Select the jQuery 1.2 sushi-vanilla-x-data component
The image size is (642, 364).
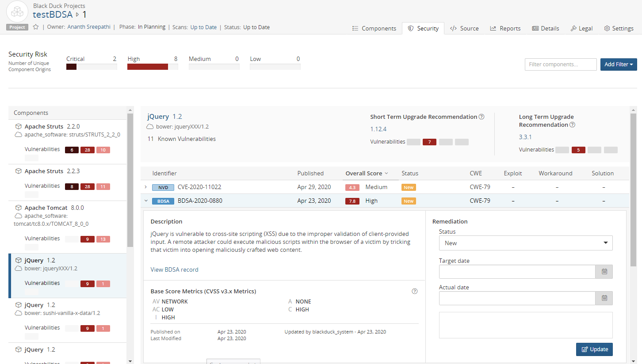coord(68,320)
